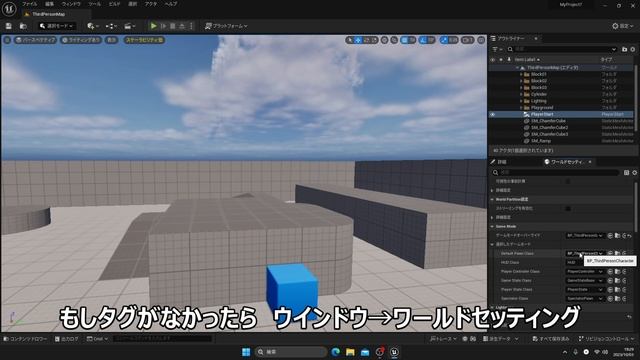Viewport: 640px width, 360px height.
Task: Sort by Outliner Item Label column header
Action: pos(527,60)
